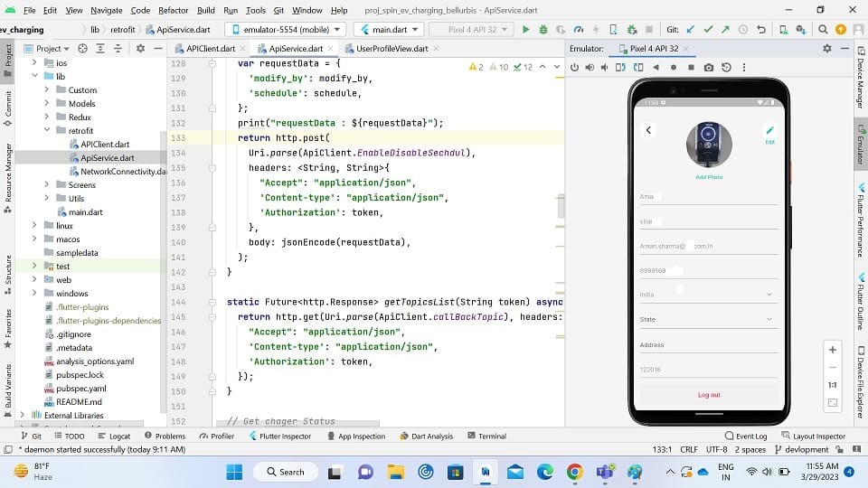Image resolution: width=868 pixels, height=488 pixels.
Task: Open main.dart run configuration dropdown
Action: (x=389, y=29)
